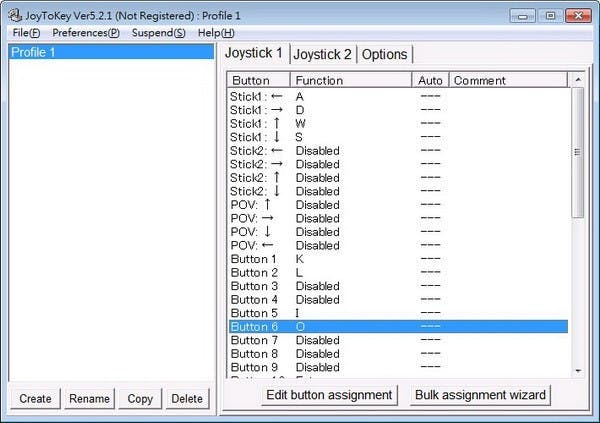Select the Stick1 left row mapped to A
The width and height of the screenshot is (600, 423).
pos(398,96)
